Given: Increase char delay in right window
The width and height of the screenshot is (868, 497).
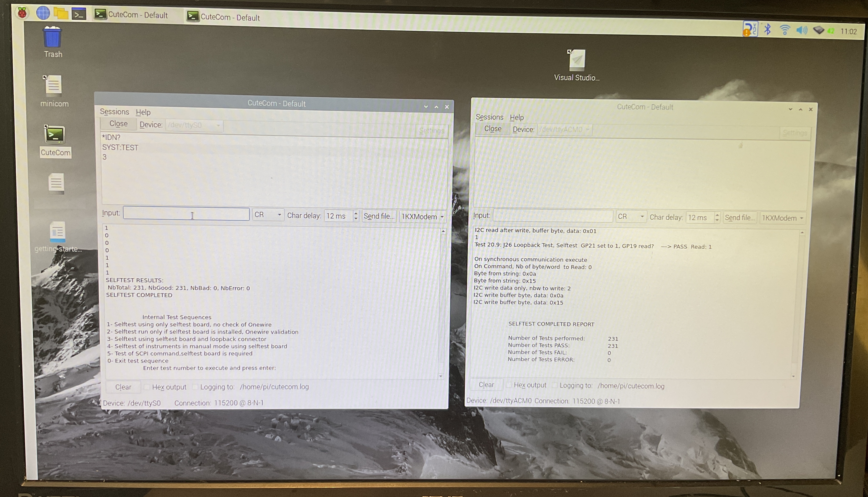Looking at the screenshot, I should (717, 215).
